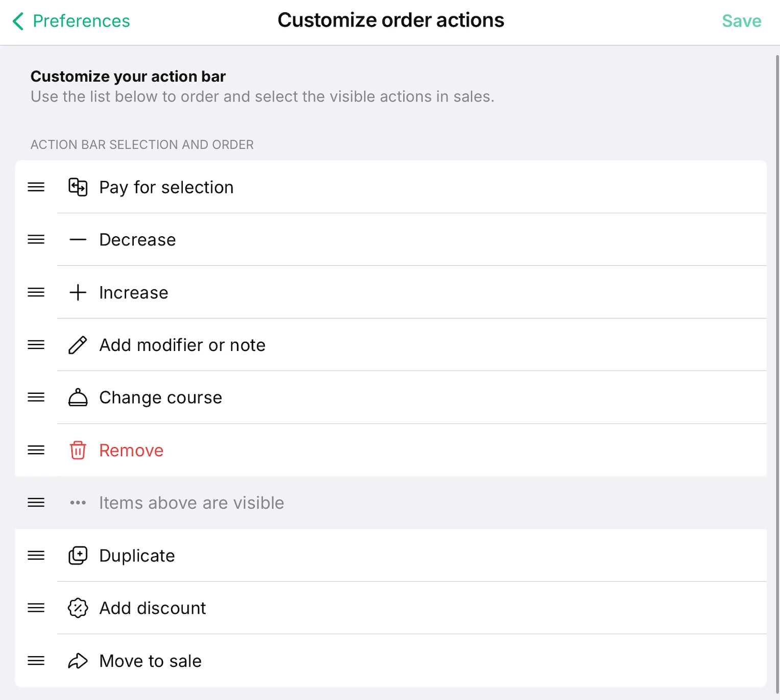Click the Pay for selection icon
Viewport: 780px width, 700px height.
[x=78, y=187]
